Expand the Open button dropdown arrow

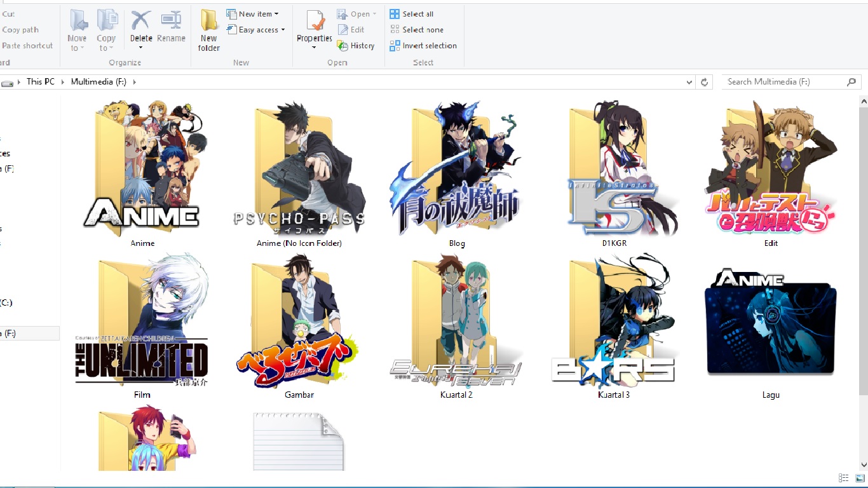click(x=374, y=14)
